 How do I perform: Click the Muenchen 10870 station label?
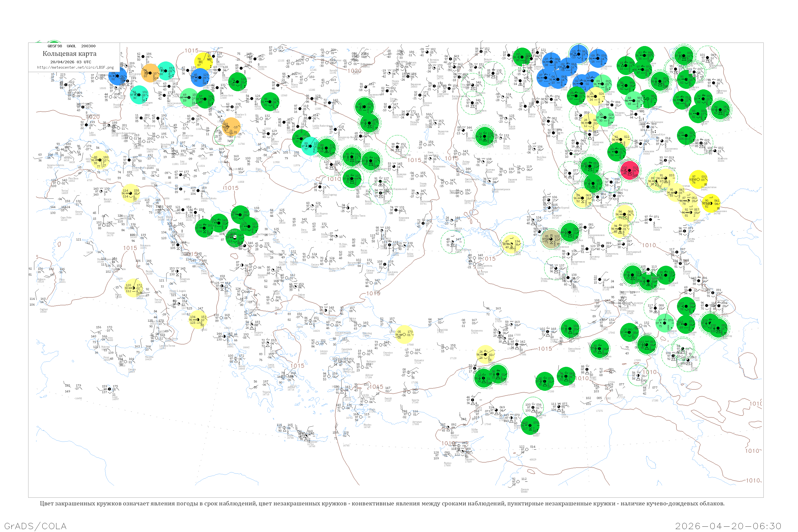coord(152,150)
